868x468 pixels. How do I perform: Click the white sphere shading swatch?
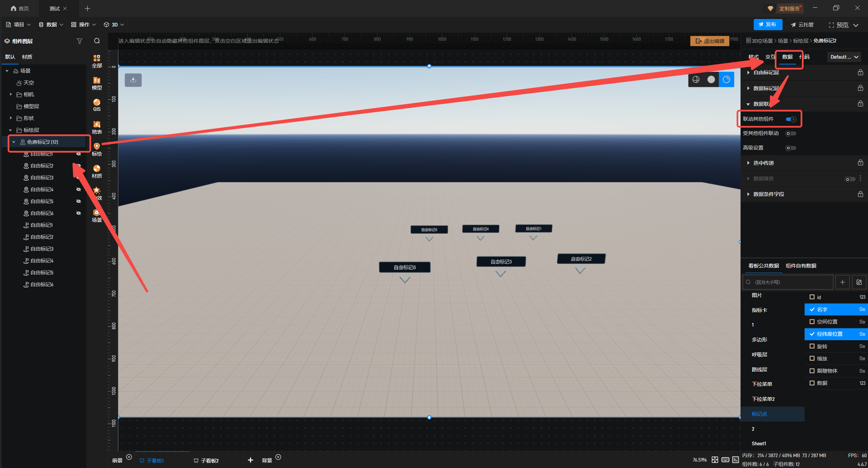711,79
